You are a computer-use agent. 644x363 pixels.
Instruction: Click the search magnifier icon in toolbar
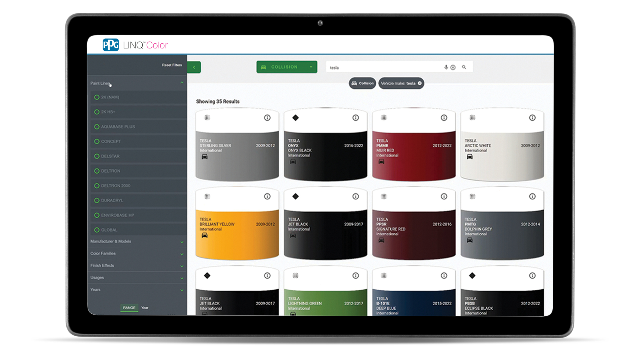click(x=464, y=67)
